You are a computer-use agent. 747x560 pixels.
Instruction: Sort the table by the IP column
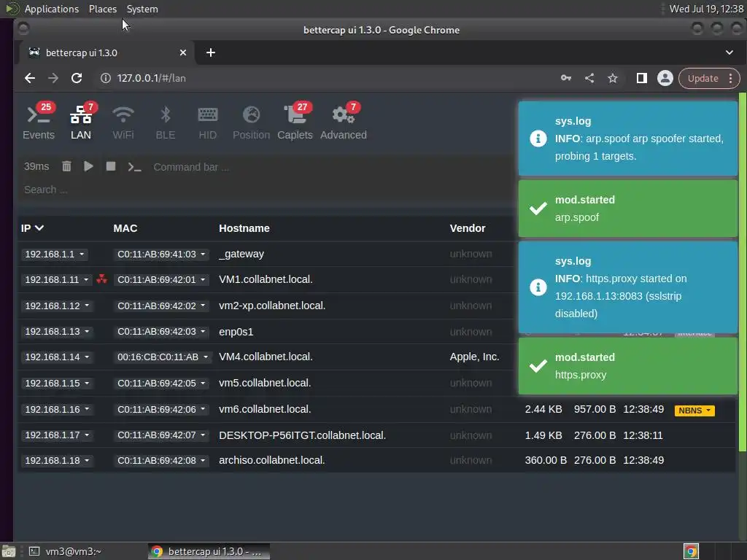click(32, 228)
